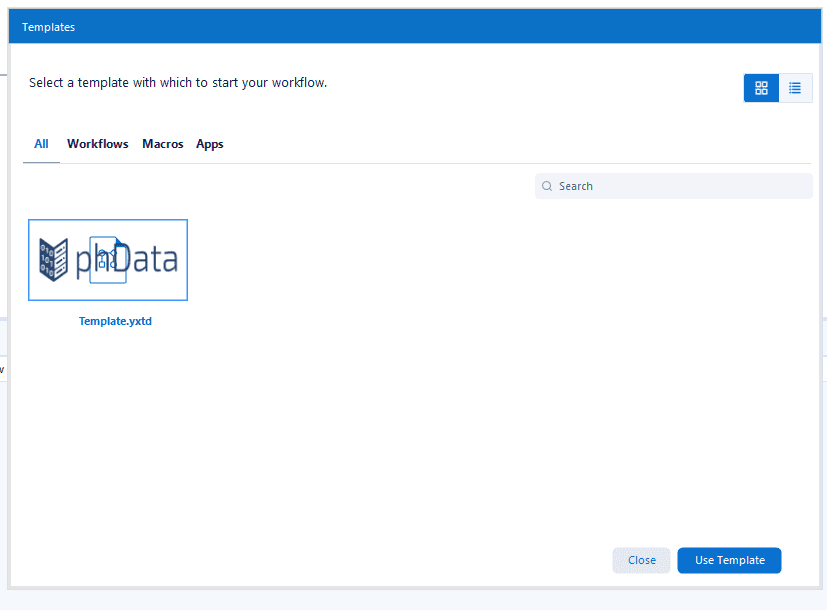827x610 pixels.
Task: Click the magnifying glass search icon
Action: point(547,186)
